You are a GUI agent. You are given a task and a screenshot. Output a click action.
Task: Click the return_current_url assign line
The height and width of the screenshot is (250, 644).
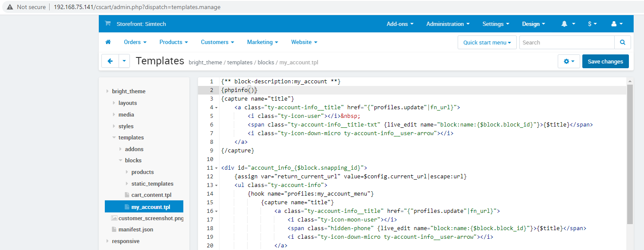[x=351, y=177]
